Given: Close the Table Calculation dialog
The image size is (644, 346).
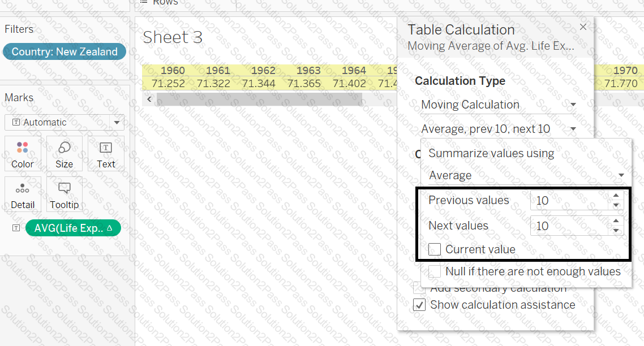Looking at the screenshot, I should point(583,27).
